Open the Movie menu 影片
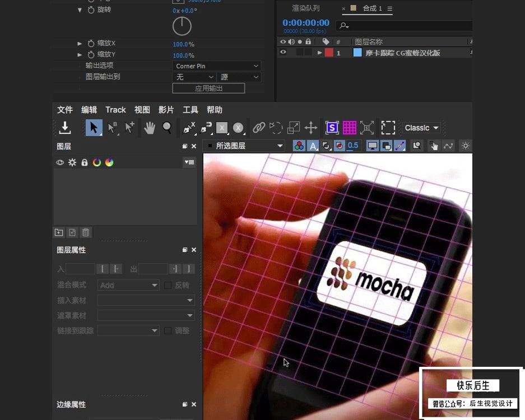The width and height of the screenshot is (525, 420). coord(166,110)
